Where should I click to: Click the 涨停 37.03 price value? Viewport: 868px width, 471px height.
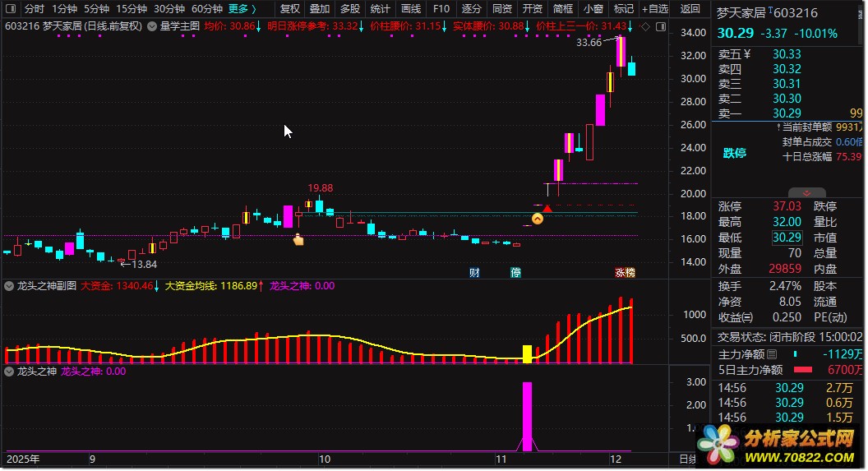click(787, 206)
